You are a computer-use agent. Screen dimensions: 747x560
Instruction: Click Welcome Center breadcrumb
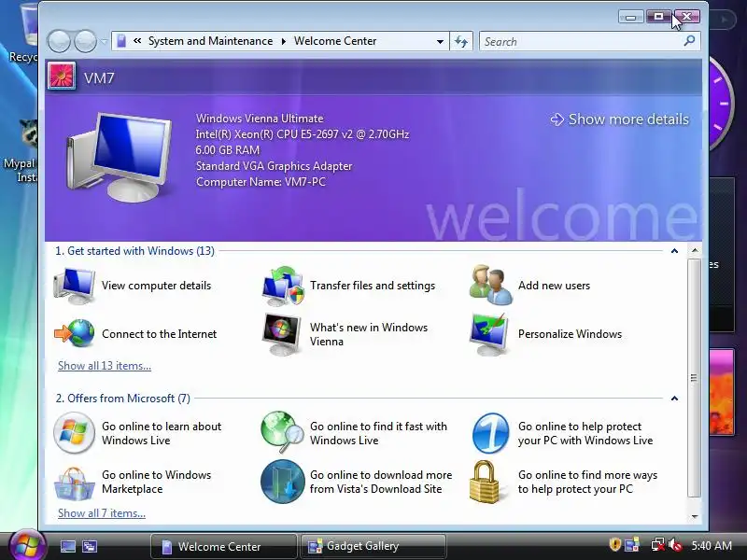pos(335,41)
